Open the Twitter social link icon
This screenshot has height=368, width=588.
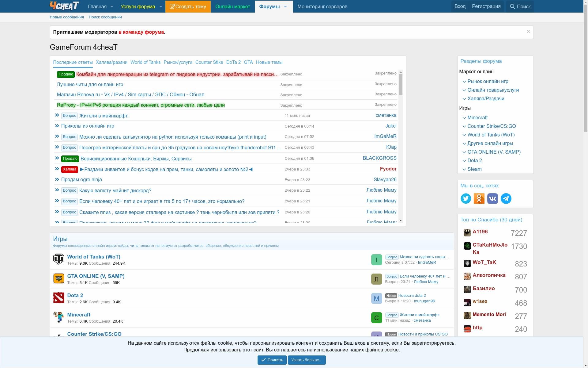click(x=466, y=198)
